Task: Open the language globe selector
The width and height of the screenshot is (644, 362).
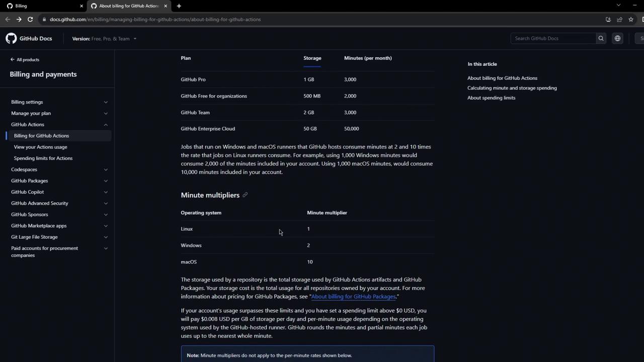Action: [617, 38]
